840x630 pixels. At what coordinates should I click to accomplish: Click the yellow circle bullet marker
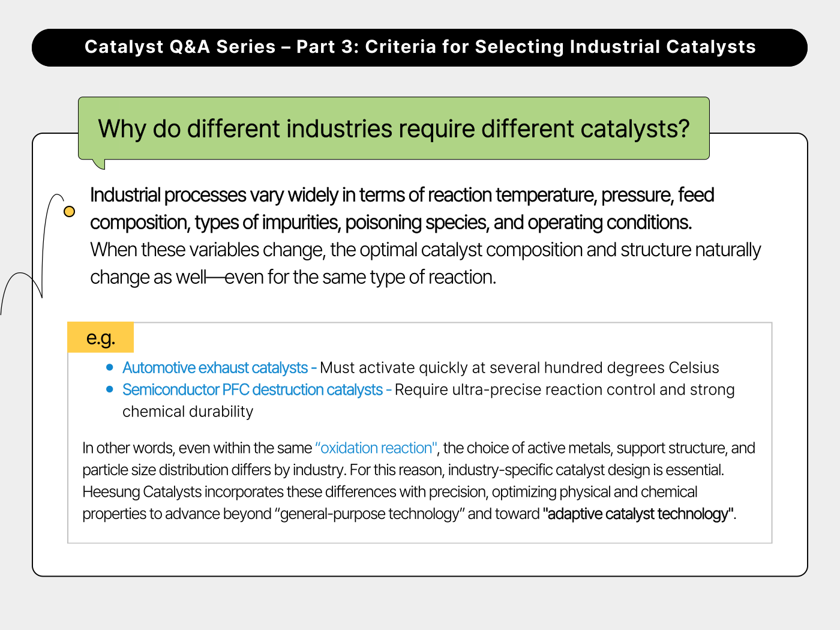pyautogui.click(x=70, y=211)
